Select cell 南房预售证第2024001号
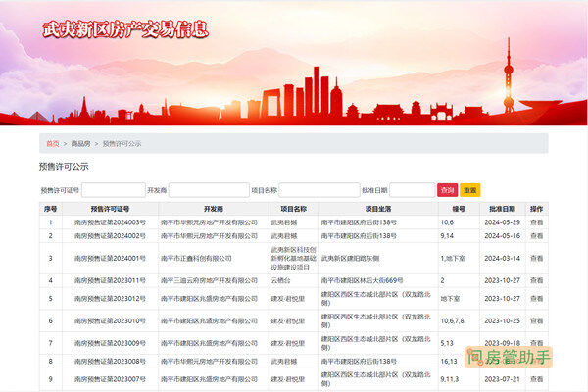 click(x=110, y=258)
